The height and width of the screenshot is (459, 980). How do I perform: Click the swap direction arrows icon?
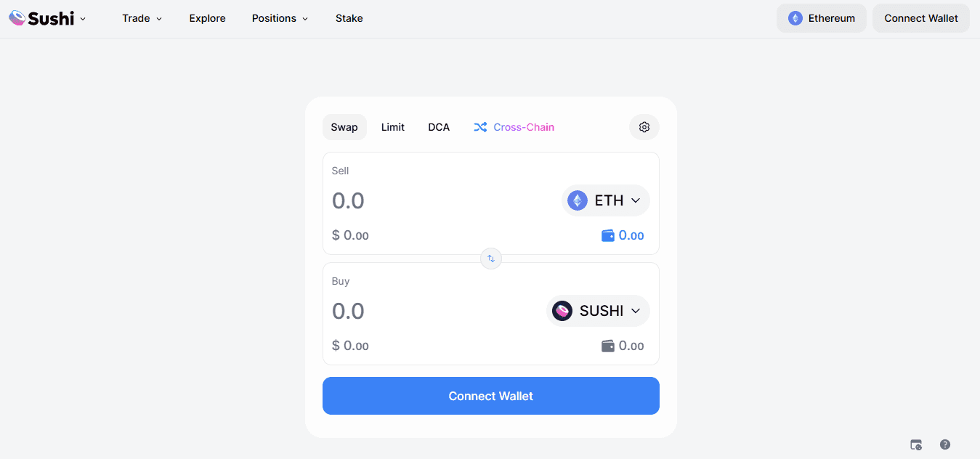pos(491,259)
